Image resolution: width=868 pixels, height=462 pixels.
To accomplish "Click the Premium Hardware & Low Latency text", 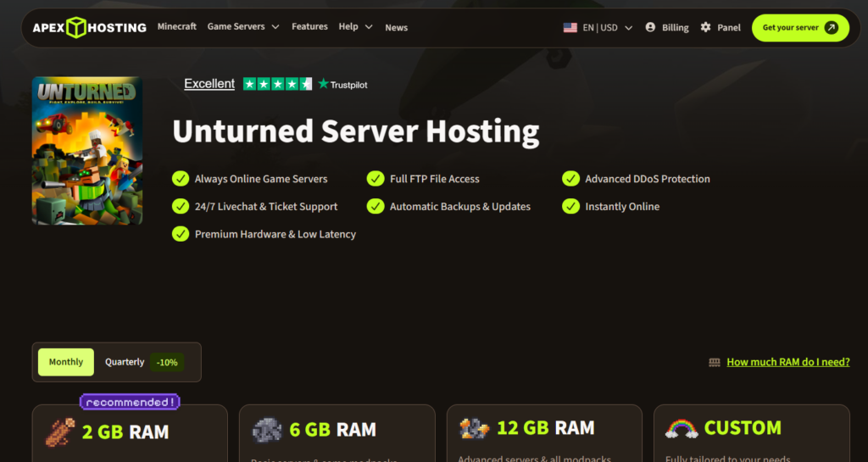I will (x=275, y=234).
